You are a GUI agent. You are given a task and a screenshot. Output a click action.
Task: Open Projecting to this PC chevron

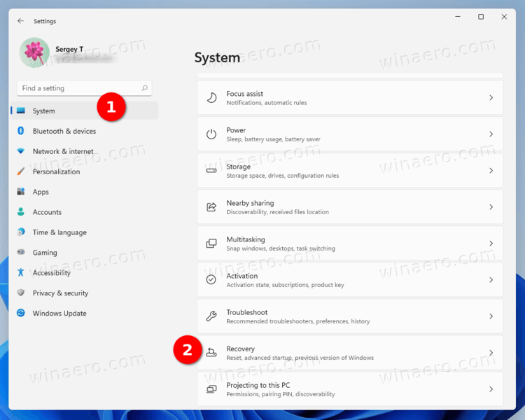click(x=491, y=389)
